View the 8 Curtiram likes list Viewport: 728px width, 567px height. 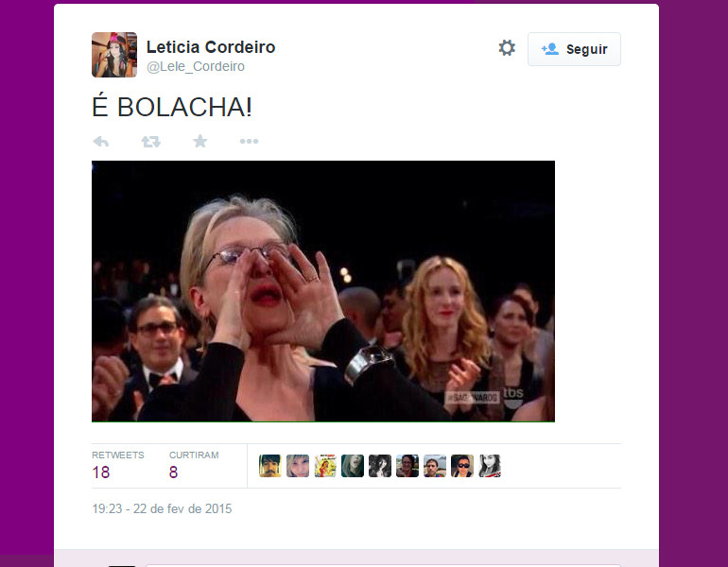tap(194, 465)
